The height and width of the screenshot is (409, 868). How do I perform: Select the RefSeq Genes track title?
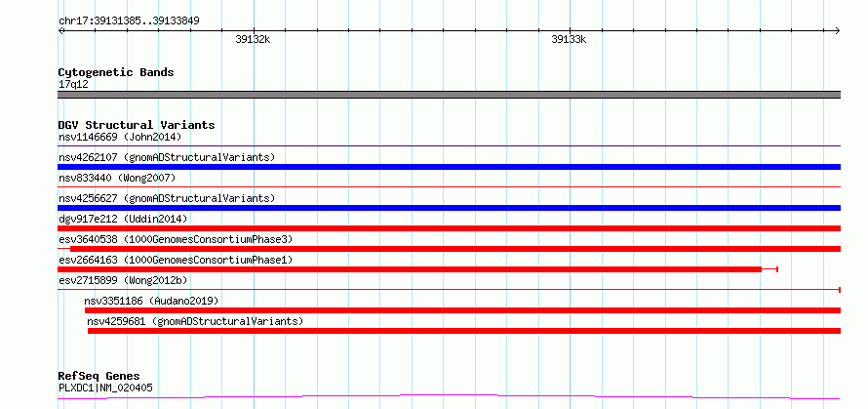pyautogui.click(x=99, y=377)
